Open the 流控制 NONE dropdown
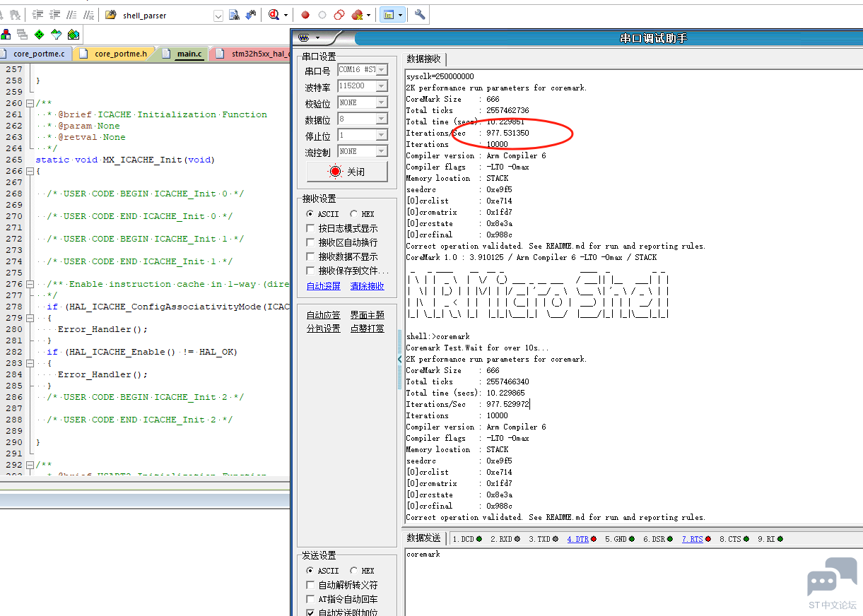The image size is (863, 616). tap(381, 151)
